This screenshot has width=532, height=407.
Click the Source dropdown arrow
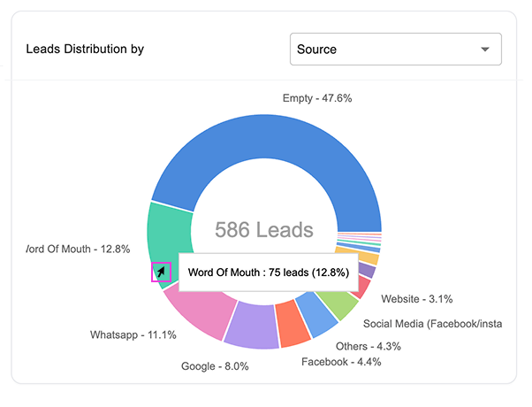484,50
